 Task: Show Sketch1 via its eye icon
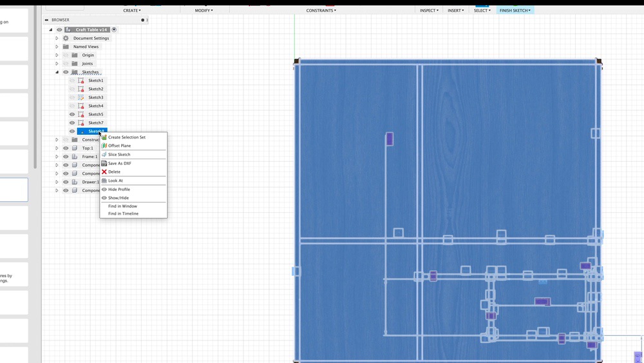[72, 81]
